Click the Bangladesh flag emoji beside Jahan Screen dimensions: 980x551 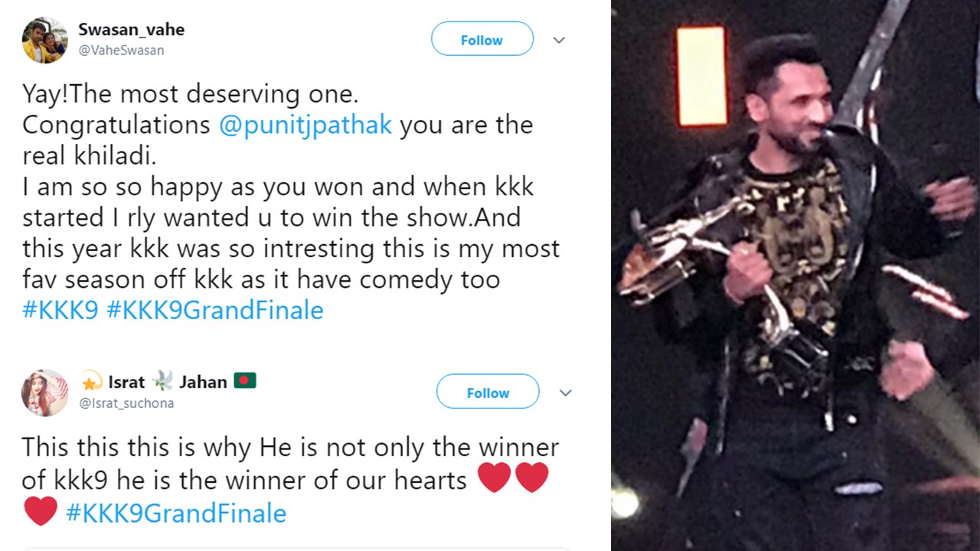click(245, 380)
